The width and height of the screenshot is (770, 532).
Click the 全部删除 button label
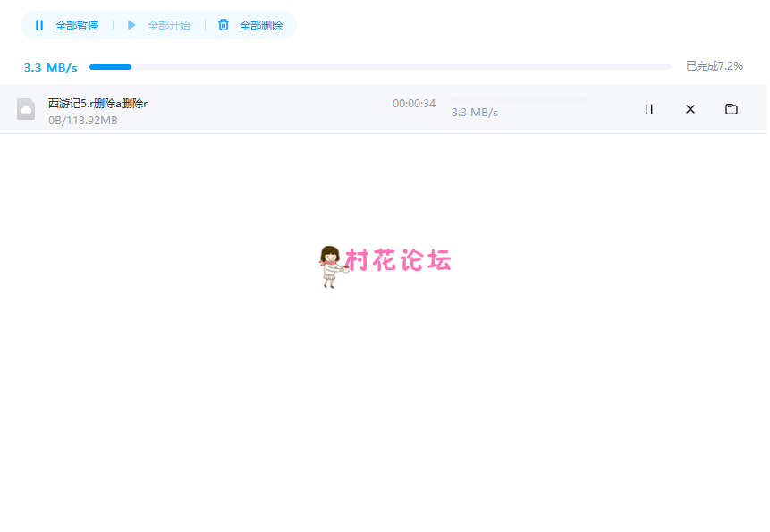tap(261, 26)
